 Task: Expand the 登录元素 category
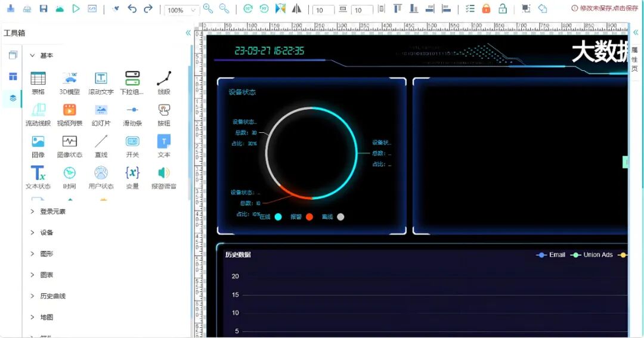[x=48, y=212]
